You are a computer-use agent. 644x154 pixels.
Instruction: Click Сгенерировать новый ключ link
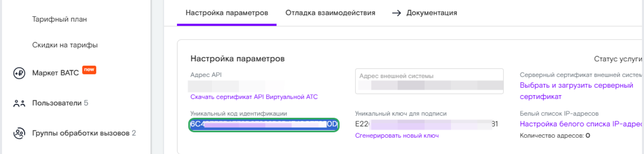pyautogui.click(x=396, y=136)
